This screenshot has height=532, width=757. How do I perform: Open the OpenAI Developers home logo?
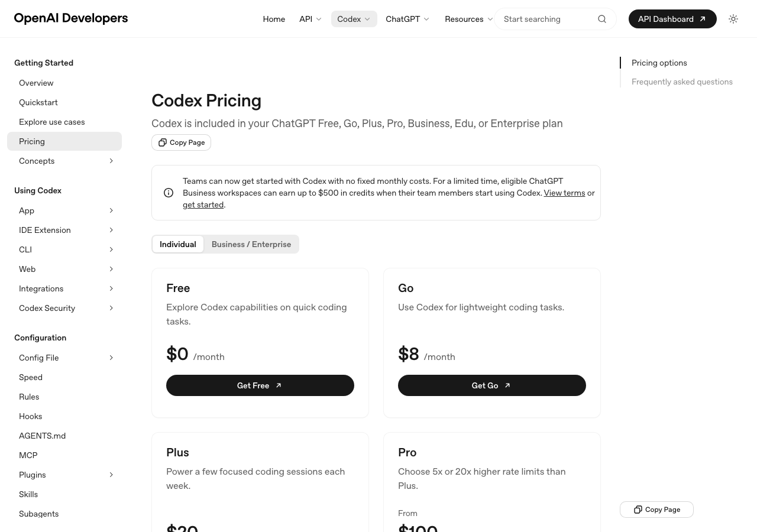pyautogui.click(x=71, y=18)
